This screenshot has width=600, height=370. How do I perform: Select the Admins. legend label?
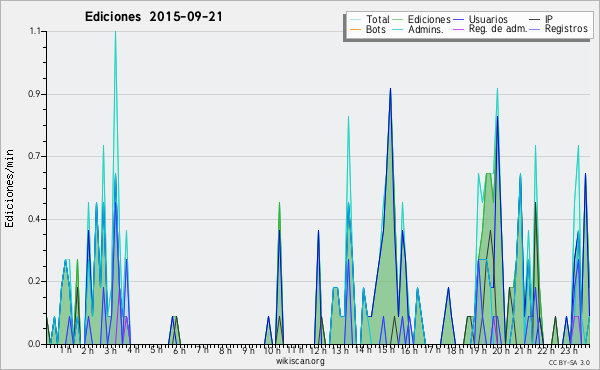click(426, 29)
